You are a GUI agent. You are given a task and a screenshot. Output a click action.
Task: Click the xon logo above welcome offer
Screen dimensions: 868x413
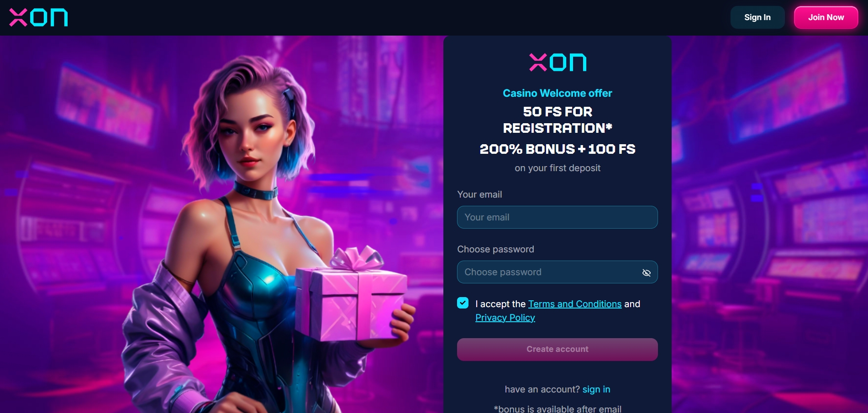[558, 63]
